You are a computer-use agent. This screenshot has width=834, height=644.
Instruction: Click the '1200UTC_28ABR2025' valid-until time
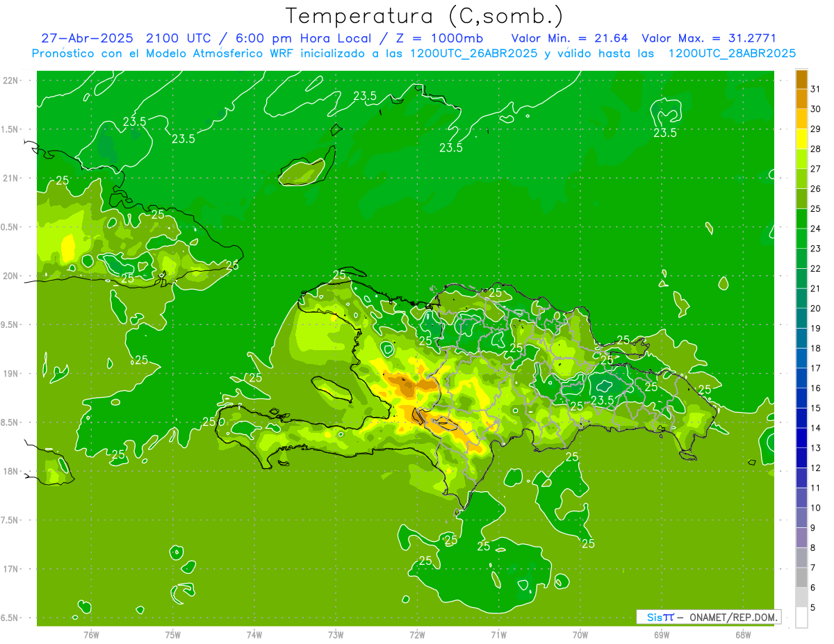click(x=732, y=53)
